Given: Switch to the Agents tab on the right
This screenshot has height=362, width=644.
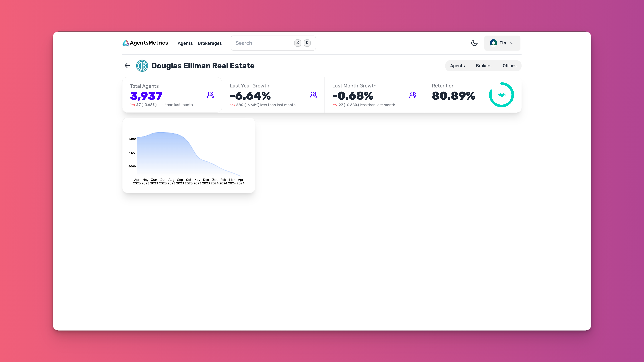Looking at the screenshot, I should pos(457,66).
